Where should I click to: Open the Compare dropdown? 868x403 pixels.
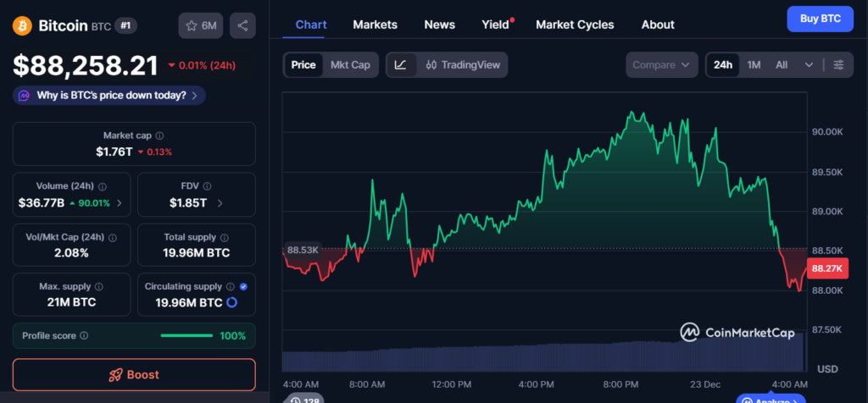(662, 64)
